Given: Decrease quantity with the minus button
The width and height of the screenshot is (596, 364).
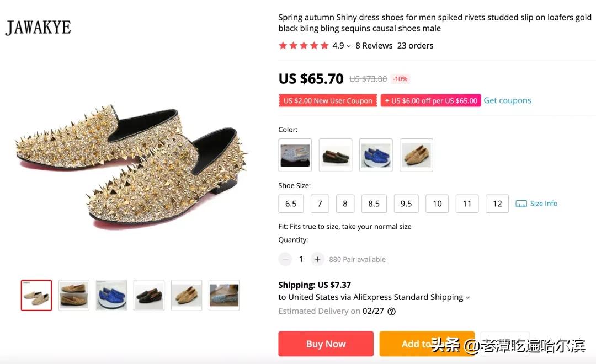Looking at the screenshot, I should [285, 259].
